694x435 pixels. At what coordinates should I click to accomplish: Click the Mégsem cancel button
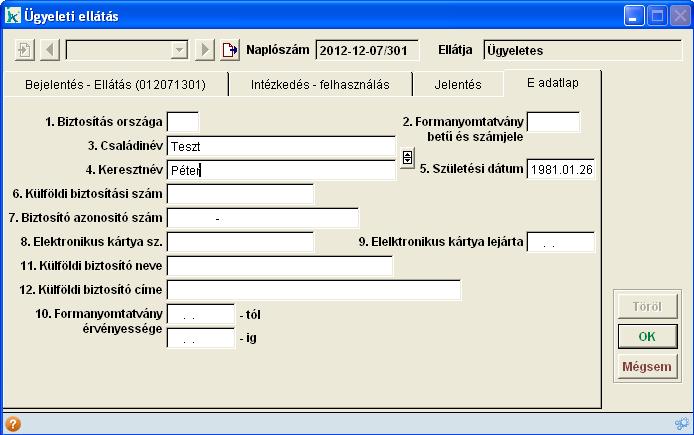coord(647,366)
